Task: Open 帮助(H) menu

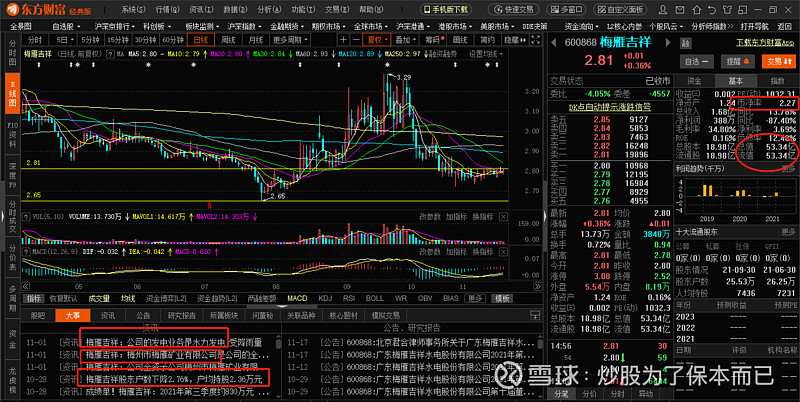Action: coord(371,9)
